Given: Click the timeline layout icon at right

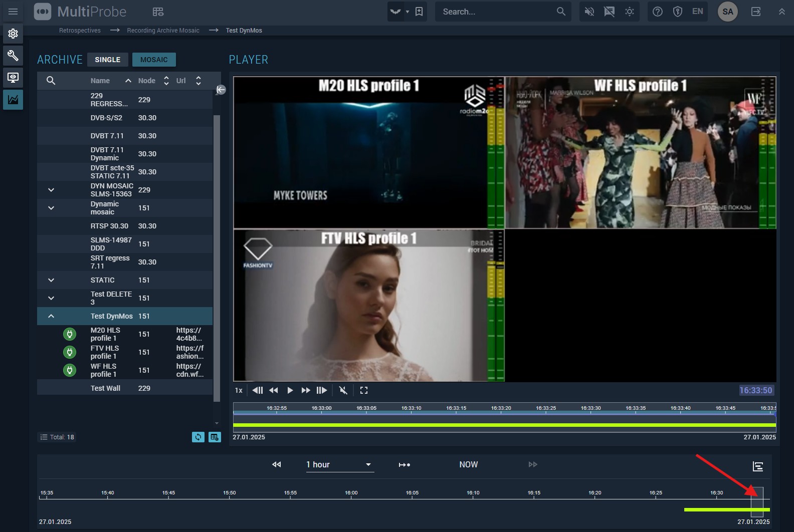Looking at the screenshot, I should [x=757, y=466].
